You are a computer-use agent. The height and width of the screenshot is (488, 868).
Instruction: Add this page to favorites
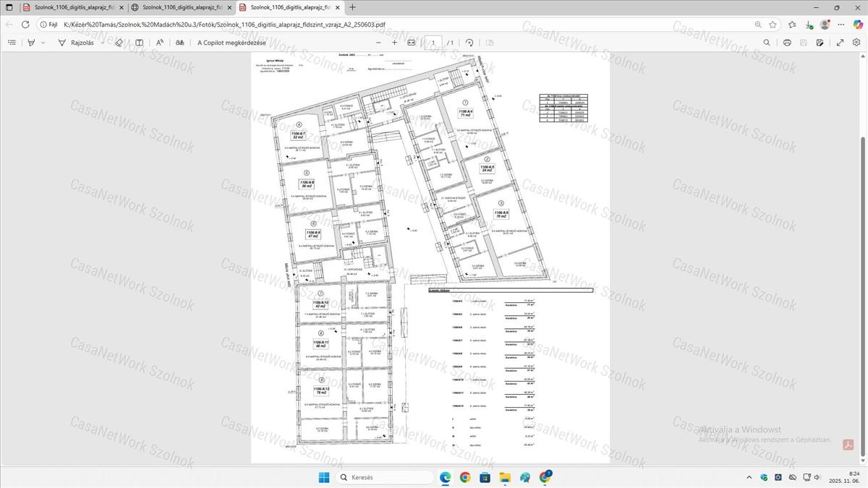(x=773, y=24)
